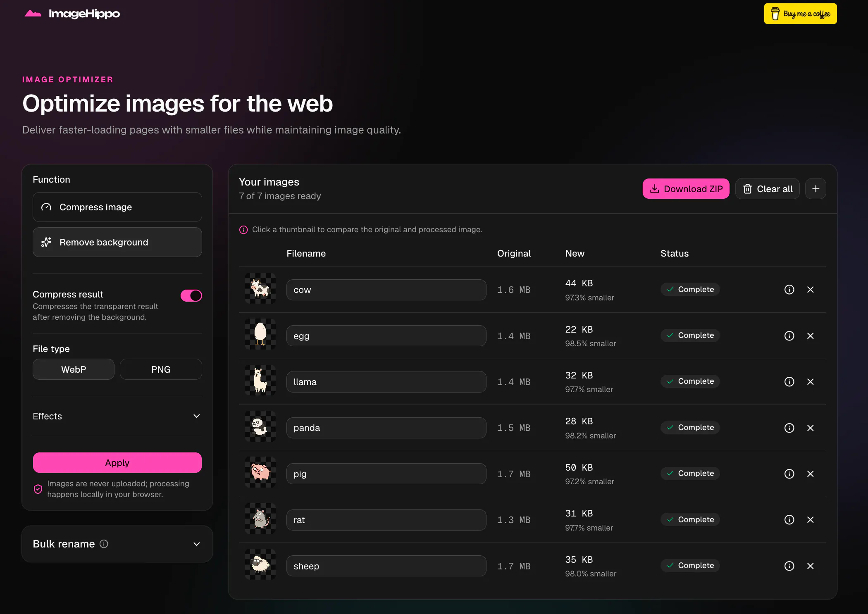
Task: Choose the Remove background function
Action: click(117, 242)
